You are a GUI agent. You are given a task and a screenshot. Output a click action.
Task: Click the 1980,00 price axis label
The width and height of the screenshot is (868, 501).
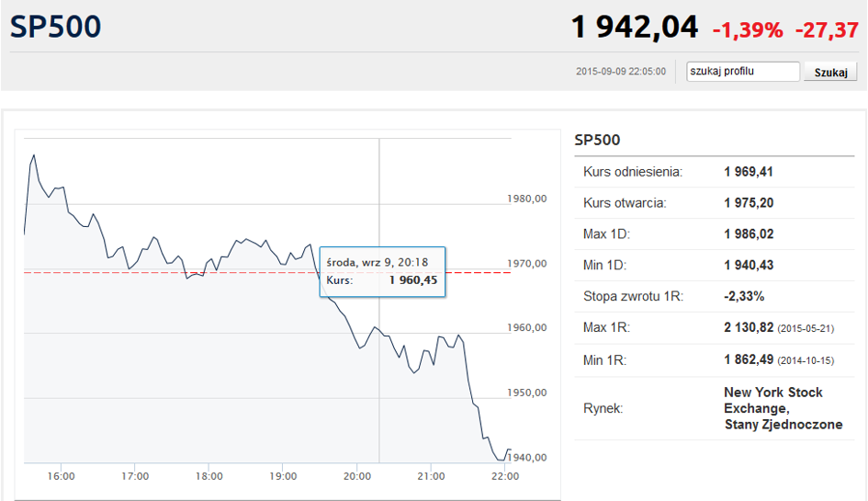(x=527, y=199)
